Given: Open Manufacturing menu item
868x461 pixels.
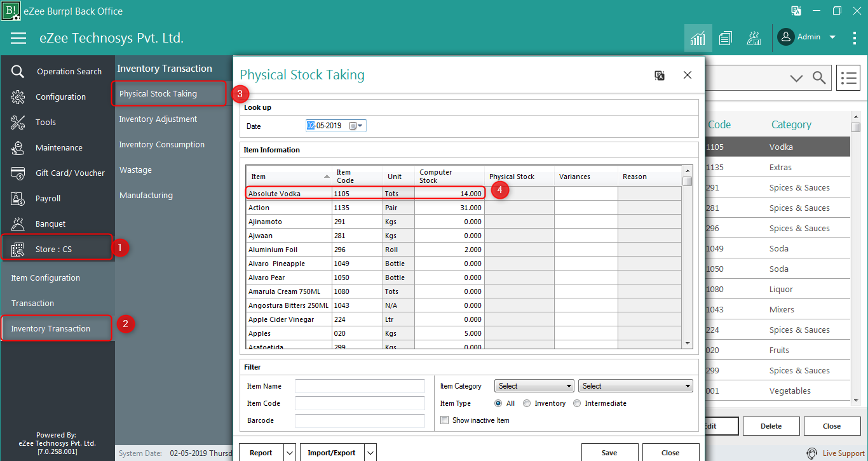Looking at the screenshot, I should 146,196.
